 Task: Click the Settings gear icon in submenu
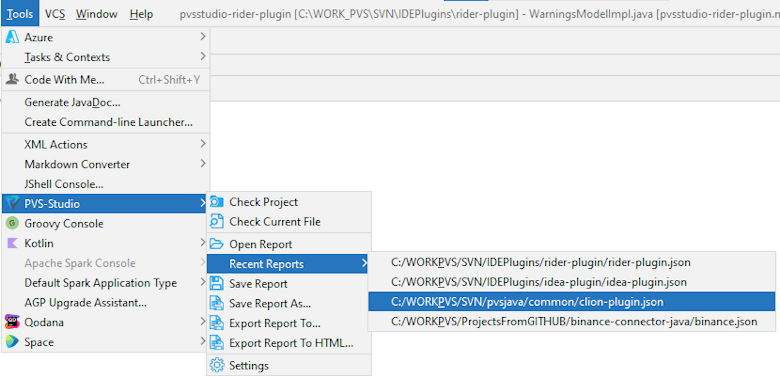click(217, 366)
